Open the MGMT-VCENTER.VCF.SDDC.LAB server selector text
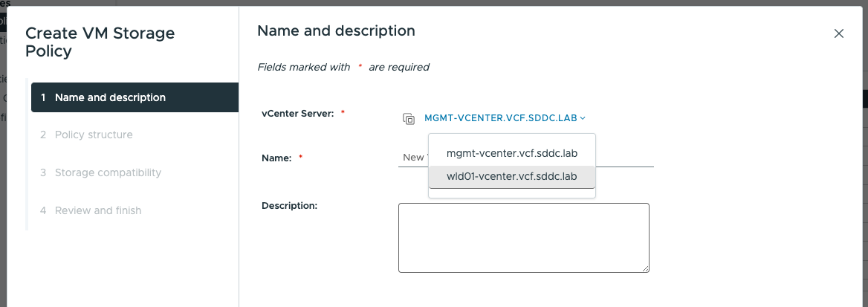Image resolution: width=868 pixels, height=307 pixels. [x=501, y=118]
